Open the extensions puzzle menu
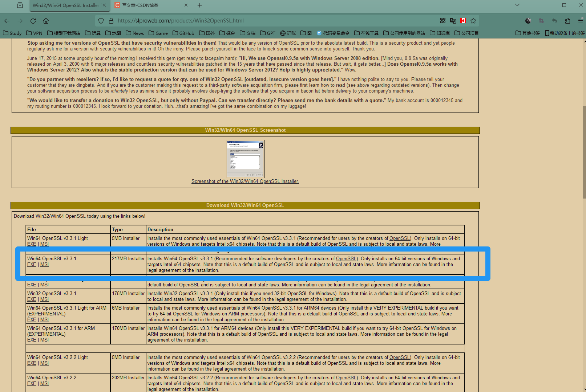Image resolution: width=586 pixels, height=392 pixels. (567, 21)
